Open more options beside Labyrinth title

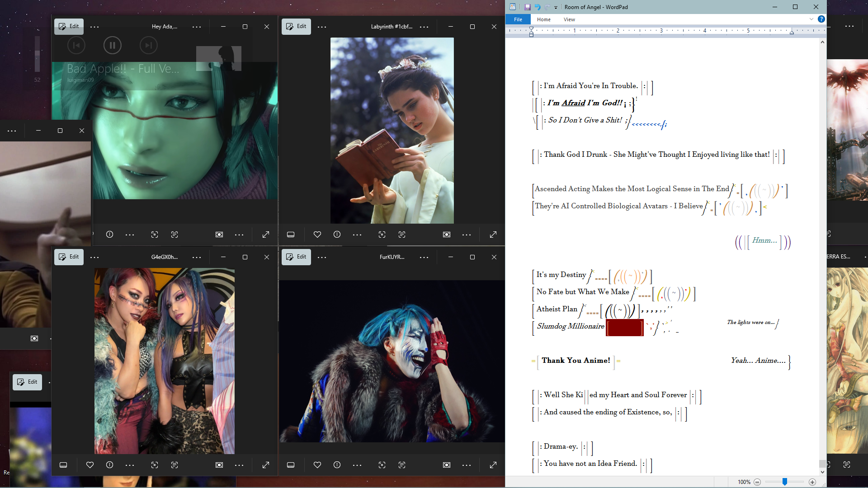coord(424,27)
